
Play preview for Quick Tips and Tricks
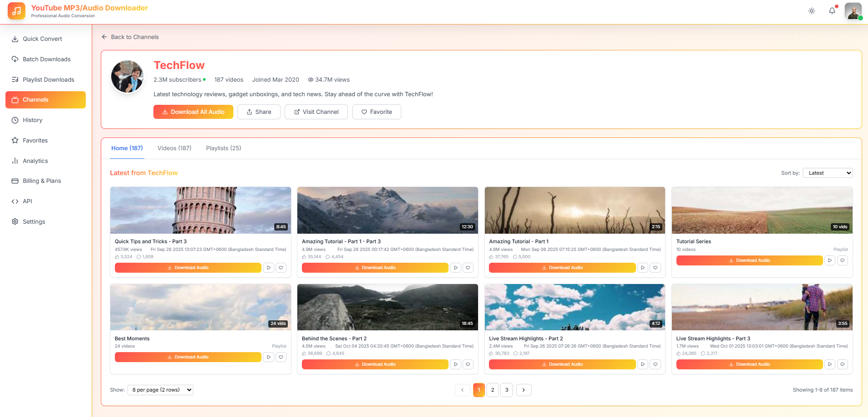click(269, 268)
